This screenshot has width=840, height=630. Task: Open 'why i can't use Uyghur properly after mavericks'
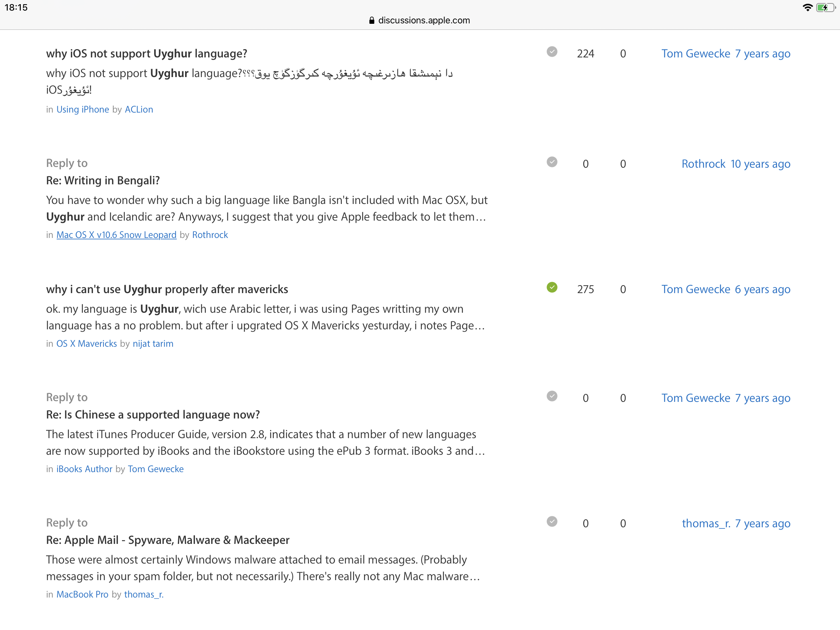(x=167, y=289)
